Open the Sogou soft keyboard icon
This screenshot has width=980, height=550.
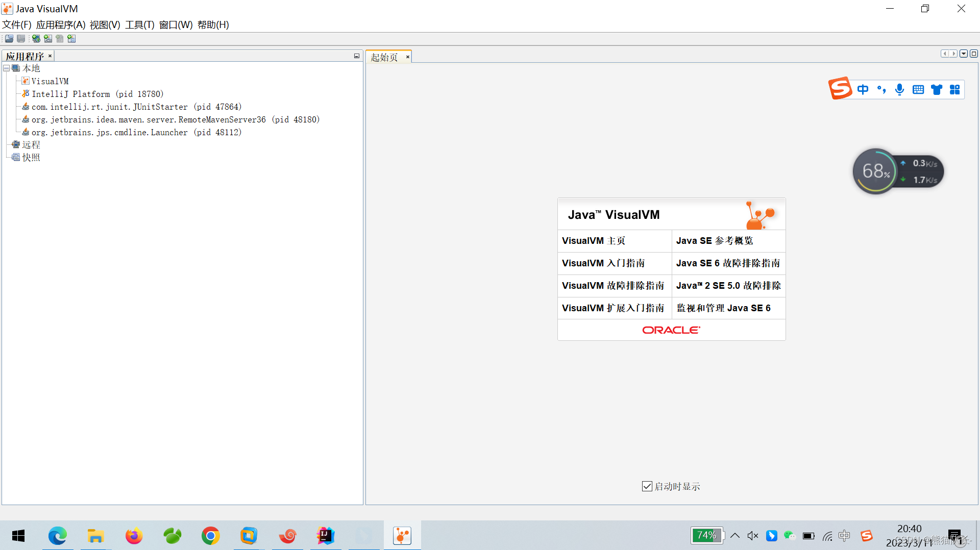[x=918, y=90]
